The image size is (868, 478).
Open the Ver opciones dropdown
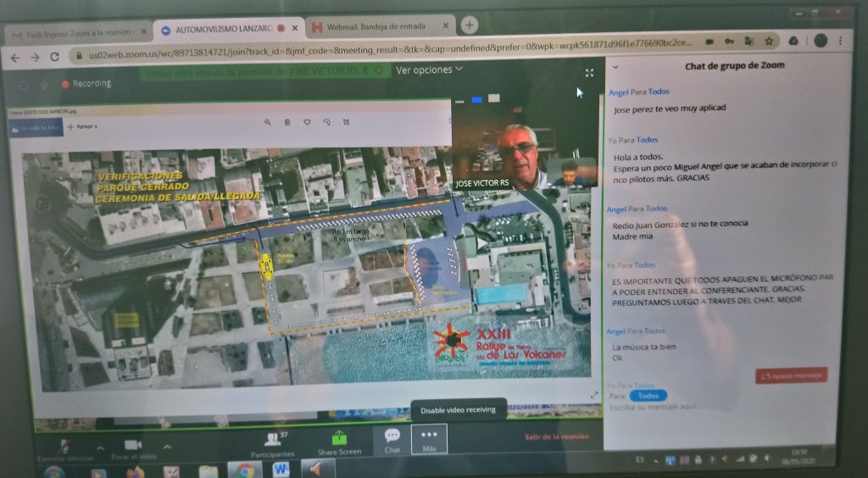(429, 70)
